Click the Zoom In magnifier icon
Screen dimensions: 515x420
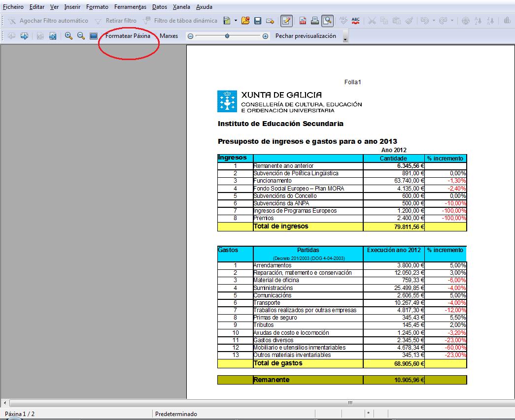click(69, 36)
